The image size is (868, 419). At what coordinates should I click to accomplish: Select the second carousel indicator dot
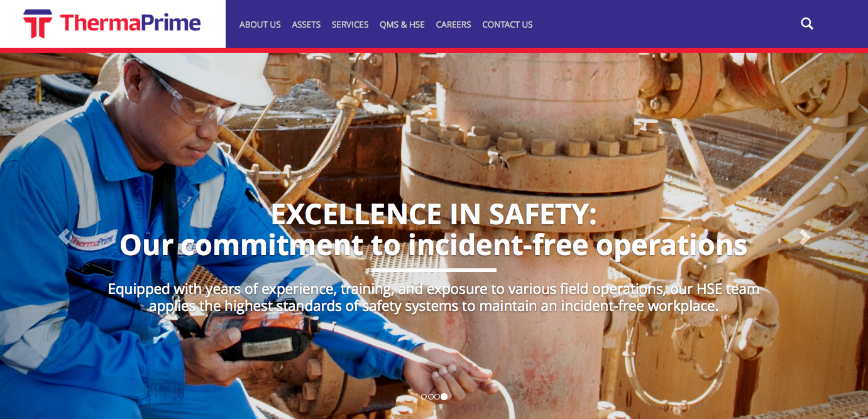[431, 396]
